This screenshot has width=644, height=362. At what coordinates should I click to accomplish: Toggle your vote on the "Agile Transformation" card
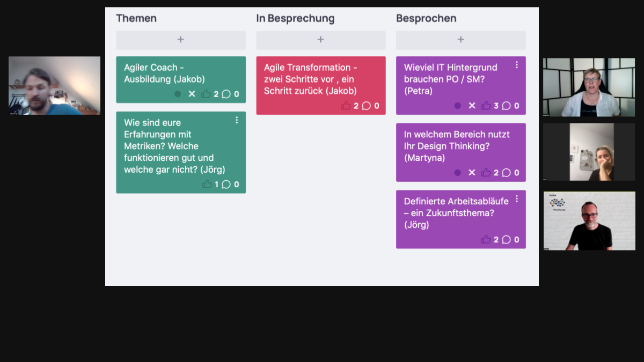coord(347,106)
